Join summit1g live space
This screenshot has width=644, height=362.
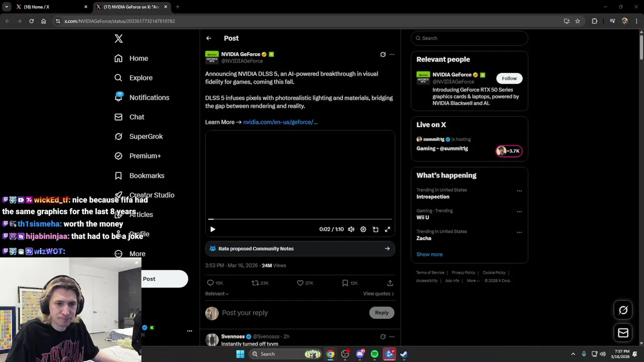[509, 151]
